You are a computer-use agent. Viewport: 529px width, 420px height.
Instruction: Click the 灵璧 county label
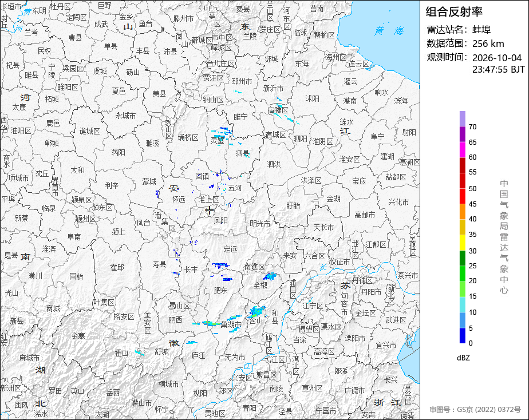[x=218, y=140]
